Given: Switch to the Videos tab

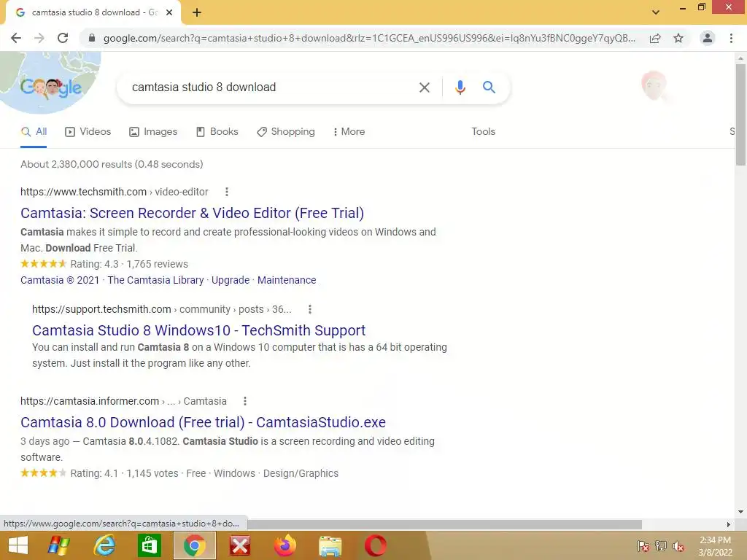Looking at the screenshot, I should pyautogui.click(x=88, y=132).
